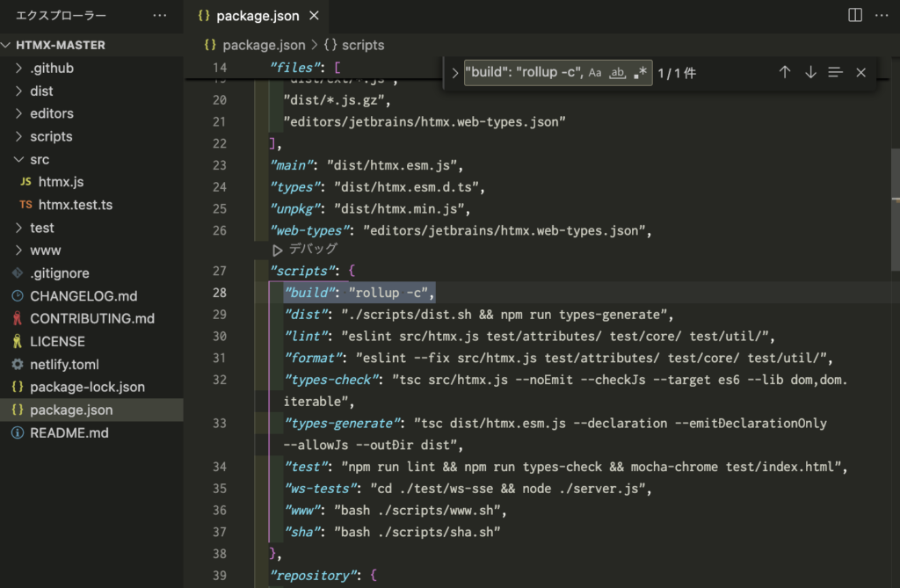Open htmx.js in the explorer
Image resolution: width=900 pixels, height=588 pixels.
click(x=61, y=182)
